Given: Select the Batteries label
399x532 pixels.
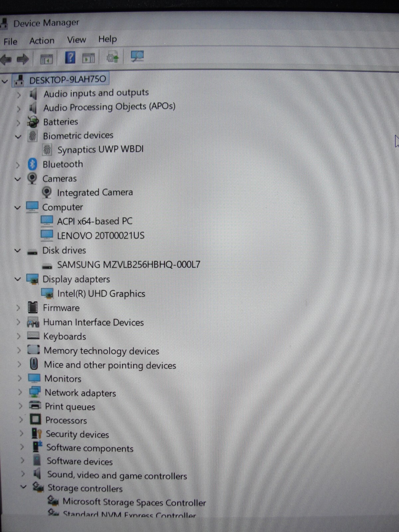Looking at the screenshot, I should point(61,122).
